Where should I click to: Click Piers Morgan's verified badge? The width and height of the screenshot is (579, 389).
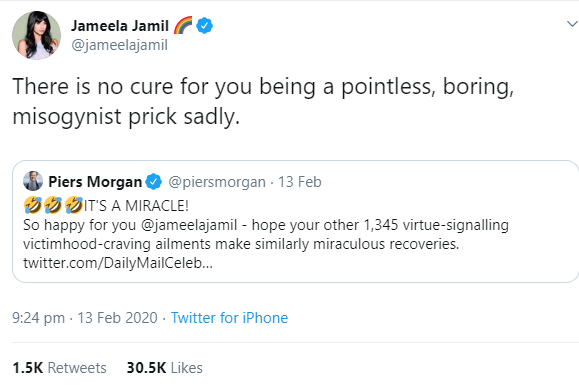(153, 182)
